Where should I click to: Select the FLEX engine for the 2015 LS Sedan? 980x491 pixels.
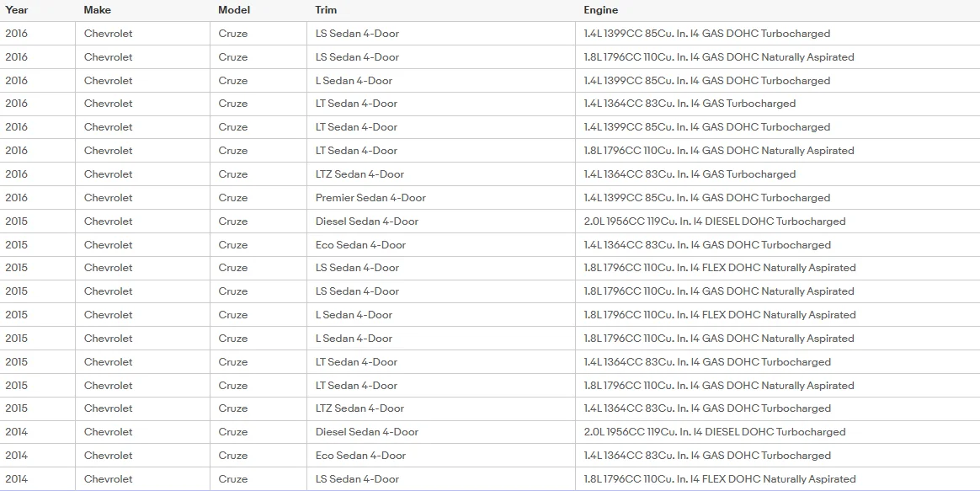719,268
